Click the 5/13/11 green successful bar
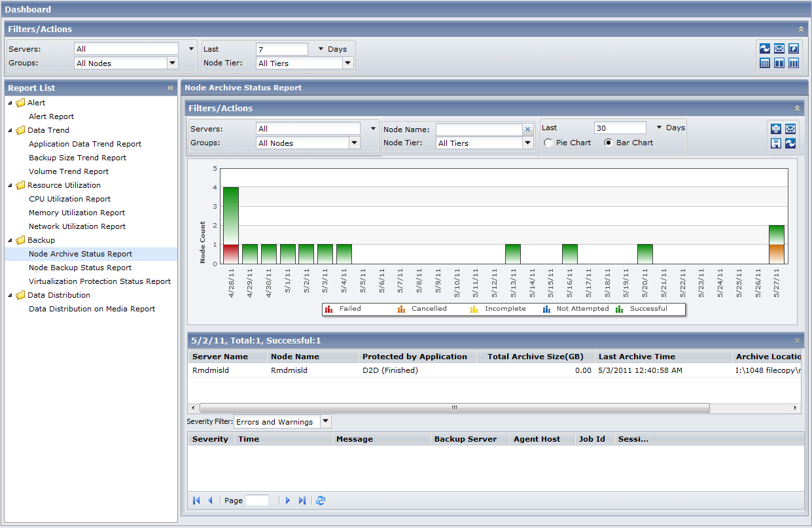Screen dimensions: 812x528 click(x=513, y=254)
